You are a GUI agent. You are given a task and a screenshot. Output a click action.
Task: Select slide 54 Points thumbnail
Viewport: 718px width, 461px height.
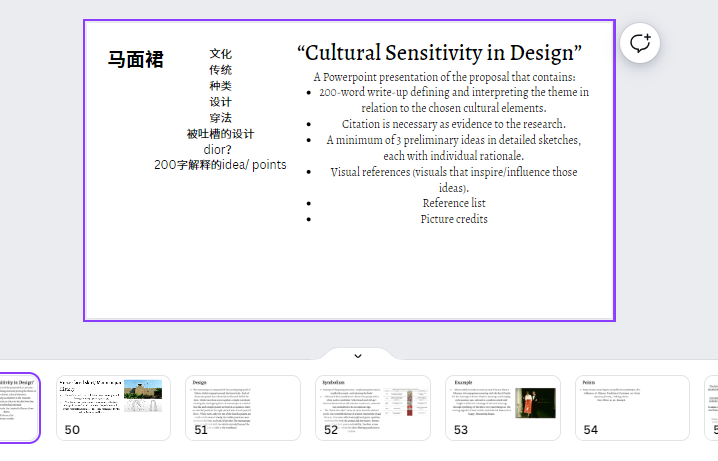pyautogui.click(x=632, y=408)
